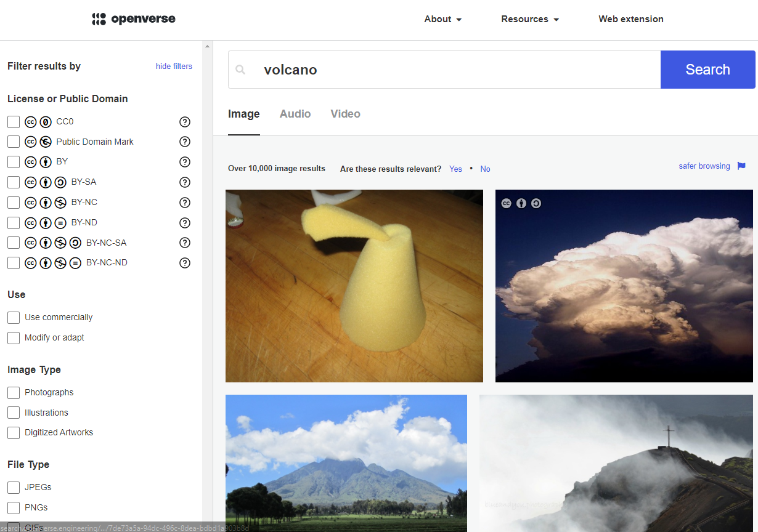The image size is (758, 532).
Task: Click the flag icon next to safer browsing
Action: tap(741, 166)
